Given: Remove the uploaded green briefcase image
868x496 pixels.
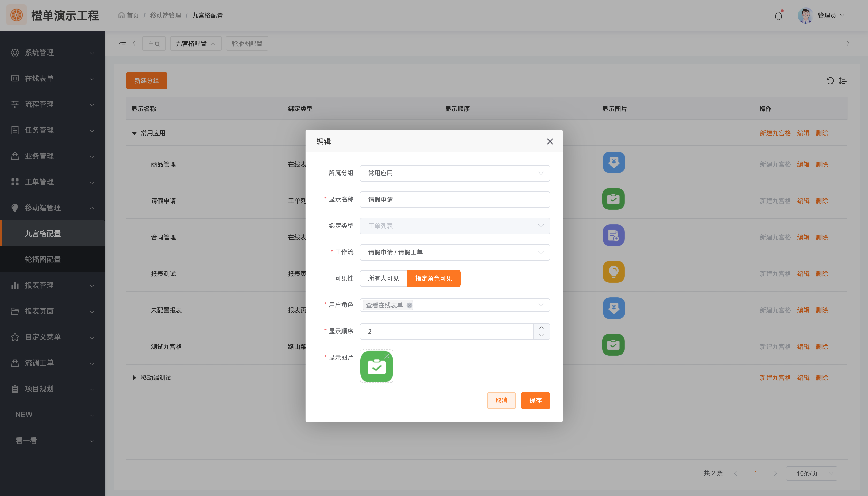Looking at the screenshot, I should coord(387,356).
